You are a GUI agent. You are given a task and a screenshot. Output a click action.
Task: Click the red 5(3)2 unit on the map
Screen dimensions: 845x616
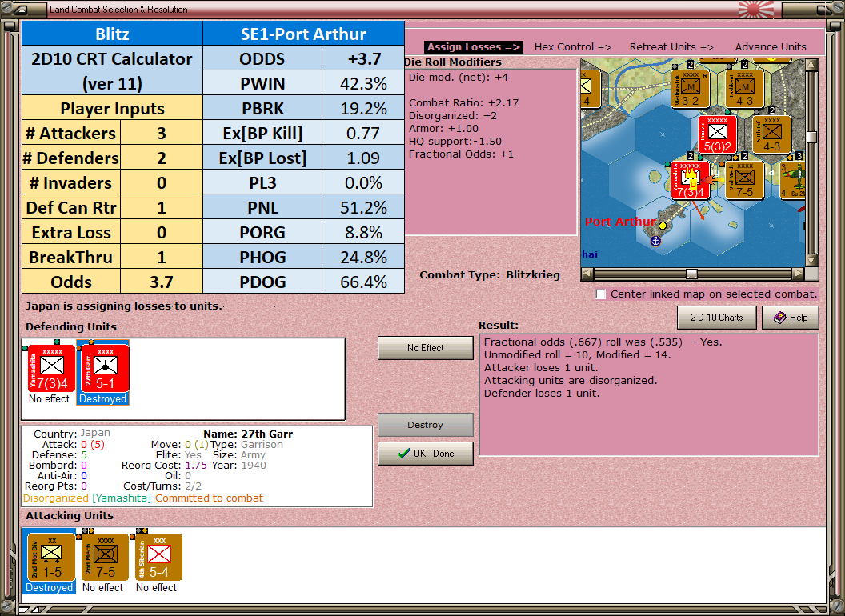pyautogui.click(x=717, y=134)
